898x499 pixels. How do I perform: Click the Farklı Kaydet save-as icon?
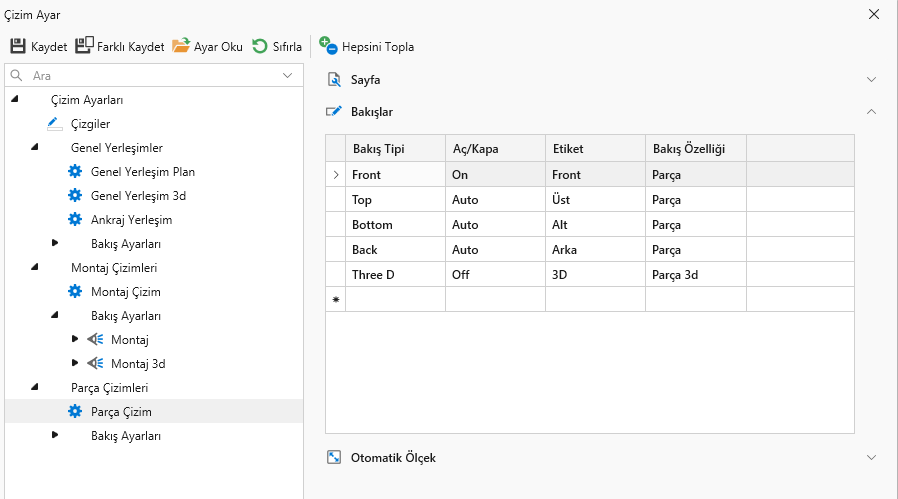[x=84, y=46]
